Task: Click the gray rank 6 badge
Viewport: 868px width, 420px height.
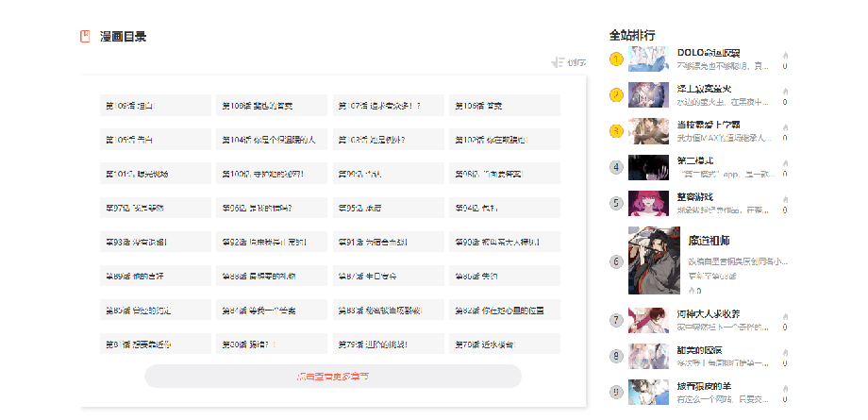Action: pyautogui.click(x=616, y=261)
